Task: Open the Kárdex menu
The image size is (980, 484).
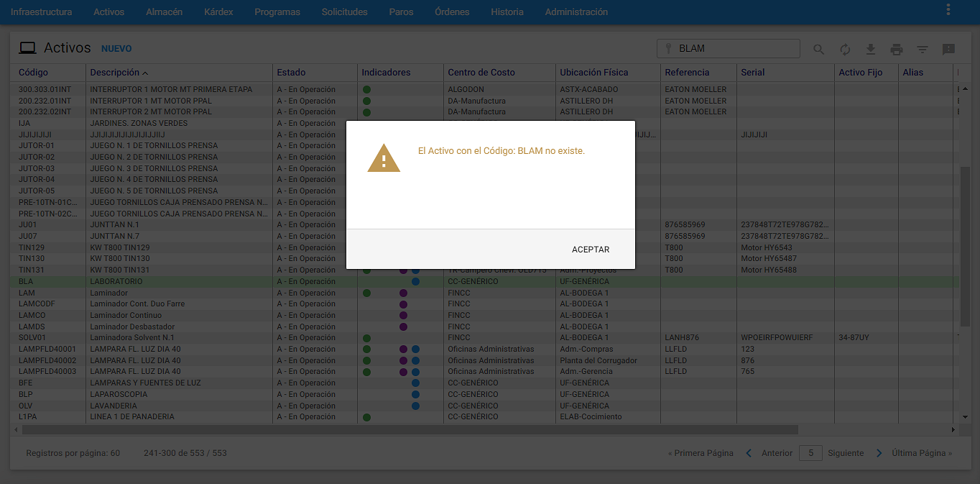Action: [x=218, y=12]
